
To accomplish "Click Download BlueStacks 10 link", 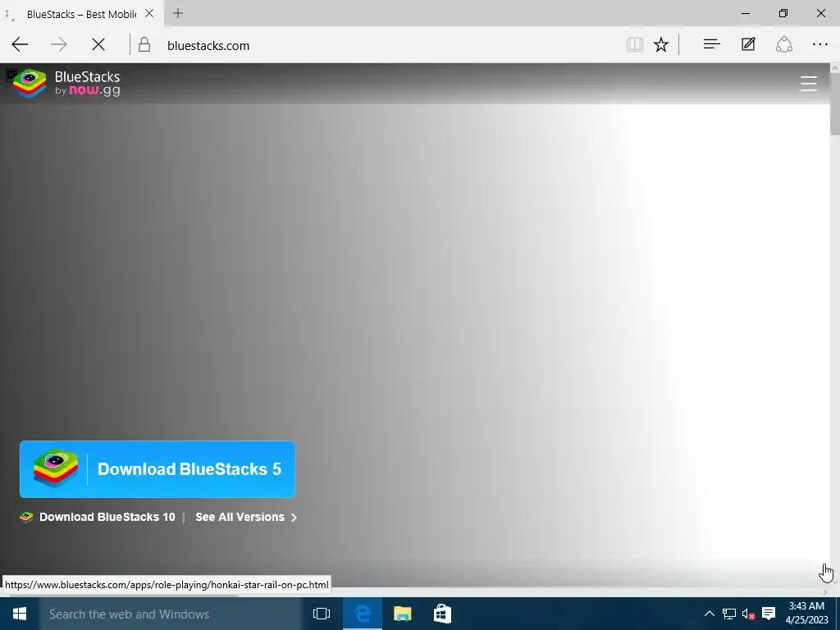I will coord(107,517).
